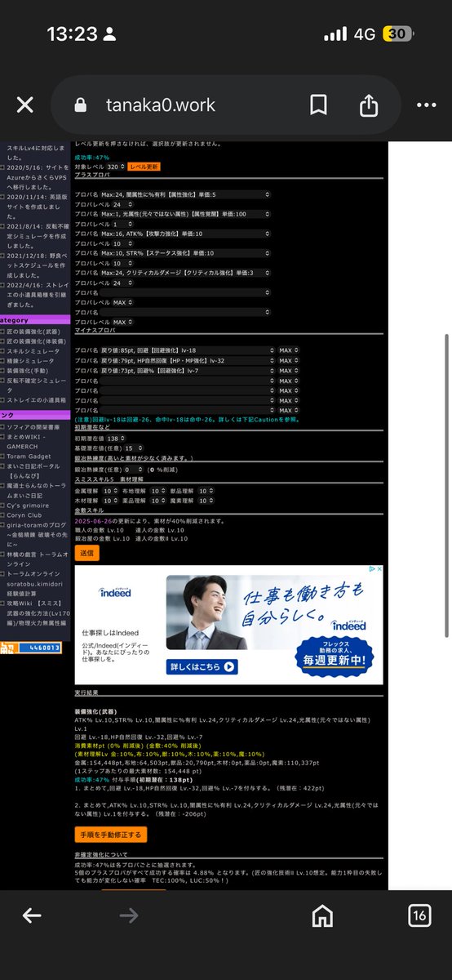This screenshot has width=452, height=980.
Task: Tap the ad info icon on banner
Action: 370,569
